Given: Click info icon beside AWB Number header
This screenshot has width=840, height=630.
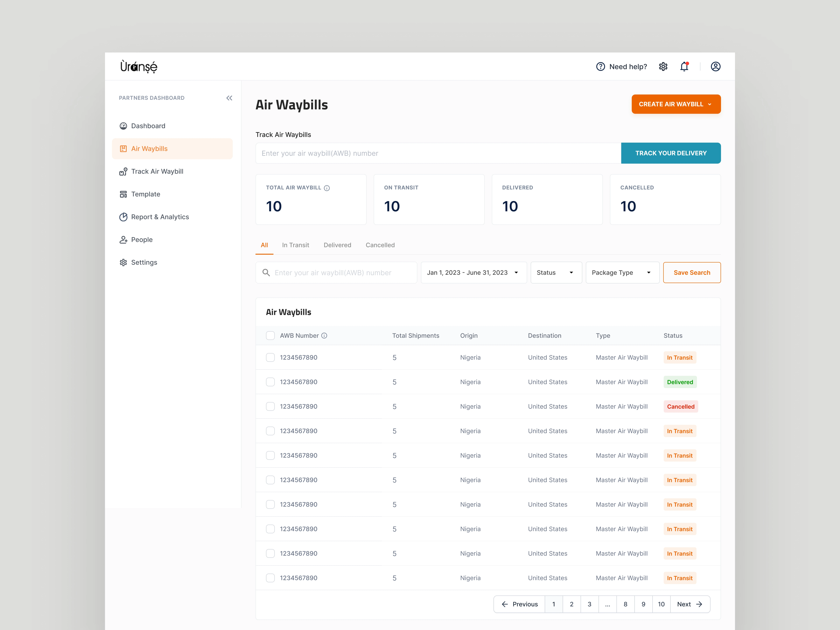Looking at the screenshot, I should click(324, 336).
